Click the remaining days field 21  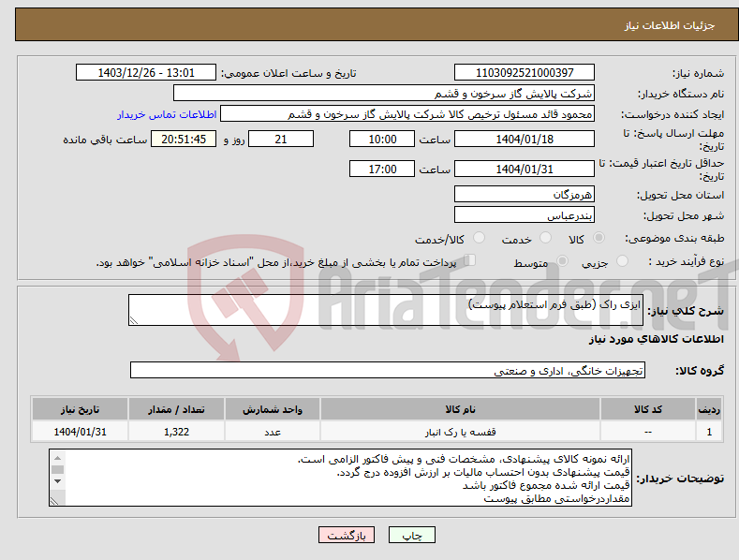tap(281, 139)
